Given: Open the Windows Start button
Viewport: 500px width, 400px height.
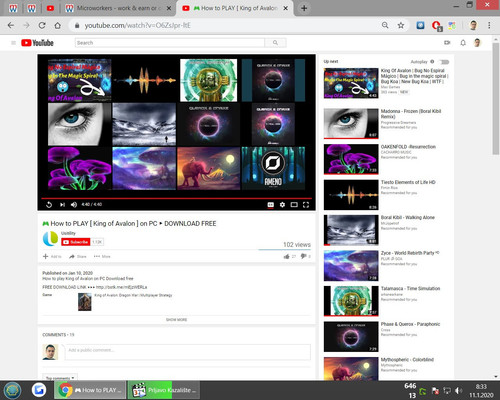Looking at the screenshot, I should click(12, 390).
